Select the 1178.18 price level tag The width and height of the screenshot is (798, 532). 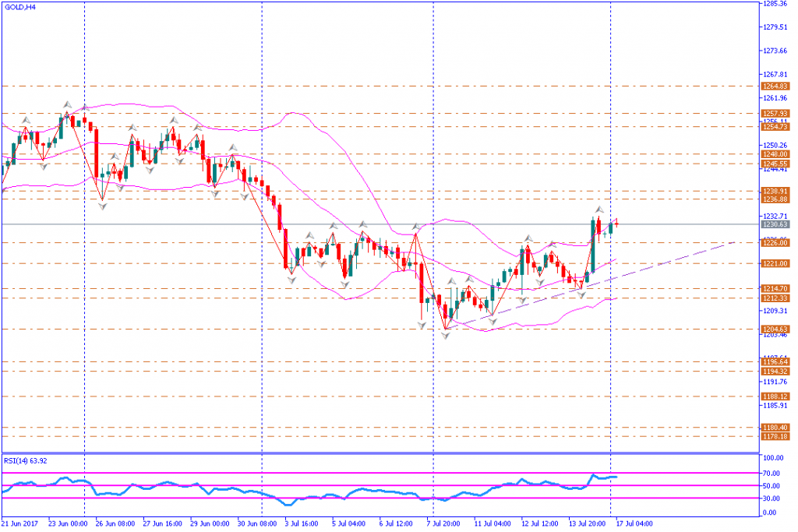point(775,436)
